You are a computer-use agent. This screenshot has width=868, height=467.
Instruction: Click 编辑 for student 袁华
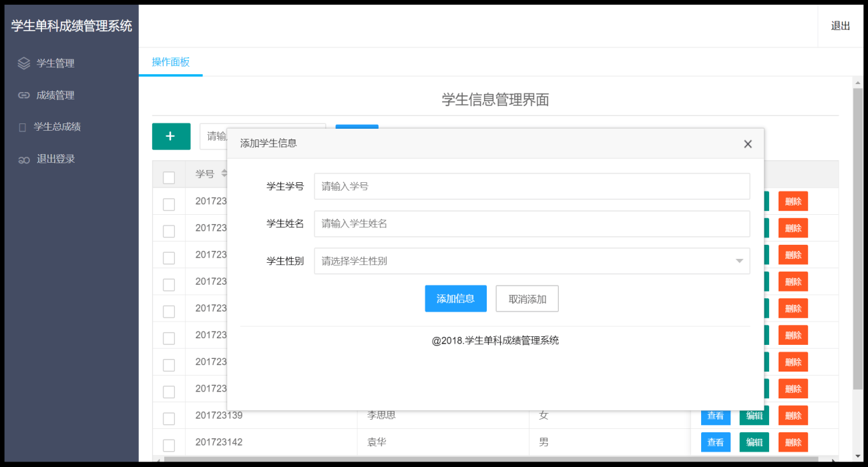point(754,442)
